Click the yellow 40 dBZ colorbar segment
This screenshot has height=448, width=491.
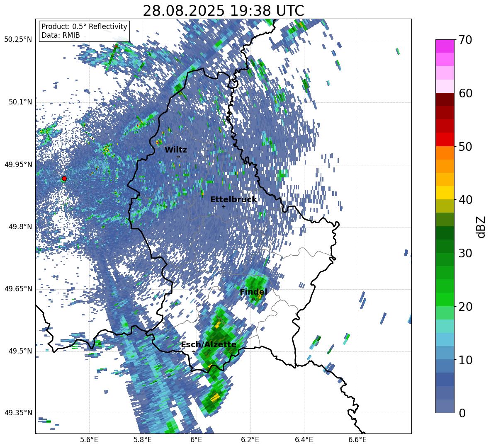pos(445,193)
